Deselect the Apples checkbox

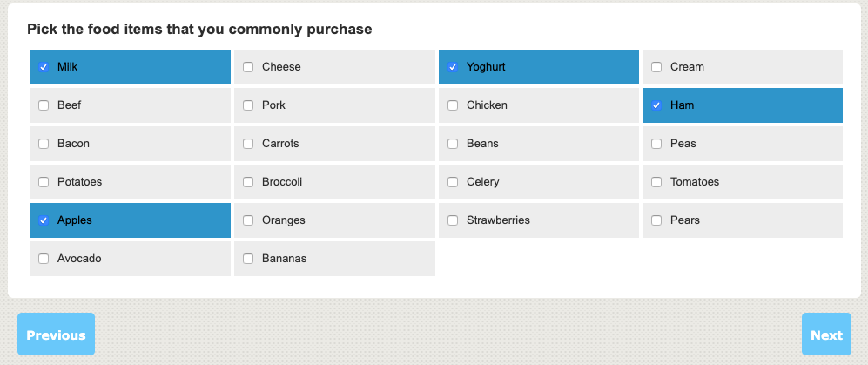coord(44,220)
